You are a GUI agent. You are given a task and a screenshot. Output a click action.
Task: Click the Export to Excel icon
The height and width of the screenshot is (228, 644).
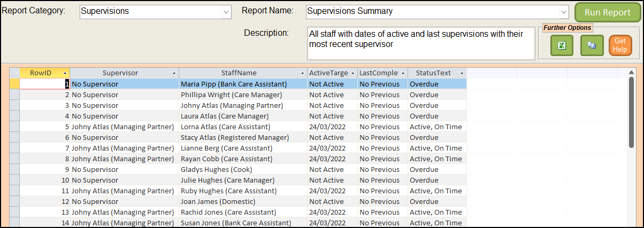click(562, 45)
